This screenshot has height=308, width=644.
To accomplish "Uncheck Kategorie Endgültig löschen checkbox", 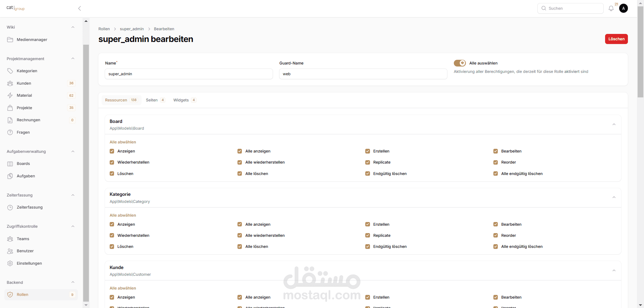I will click(368, 247).
